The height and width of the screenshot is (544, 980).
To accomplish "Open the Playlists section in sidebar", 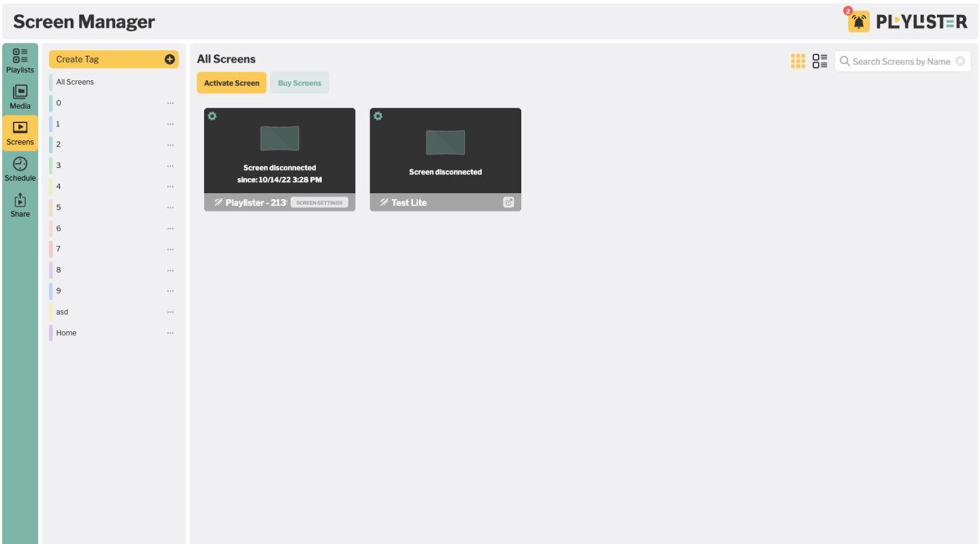I will [x=20, y=61].
